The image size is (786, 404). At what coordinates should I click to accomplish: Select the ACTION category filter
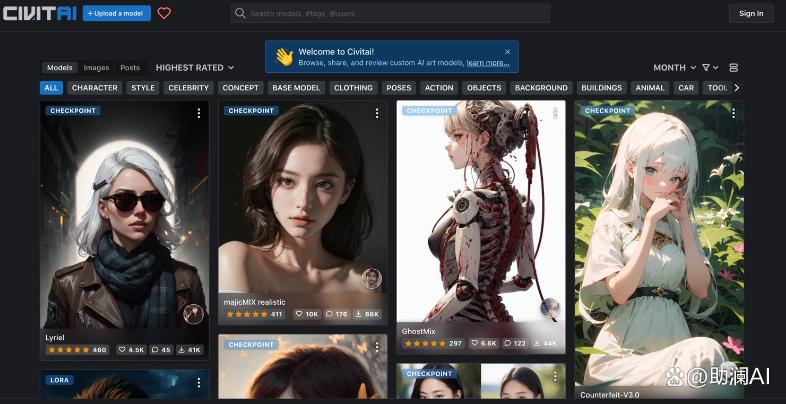tap(439, 88)
